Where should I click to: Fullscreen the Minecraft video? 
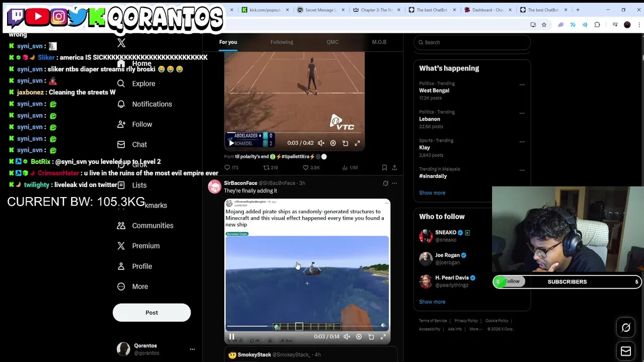pos(383,337)
